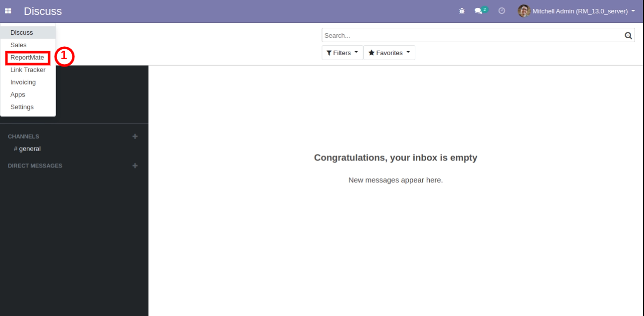Open the activities clock icon

pos(502,11)
